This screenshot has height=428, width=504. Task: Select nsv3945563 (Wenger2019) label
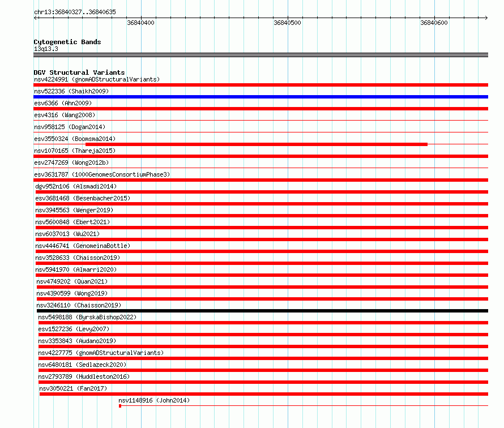coord(74,210)
